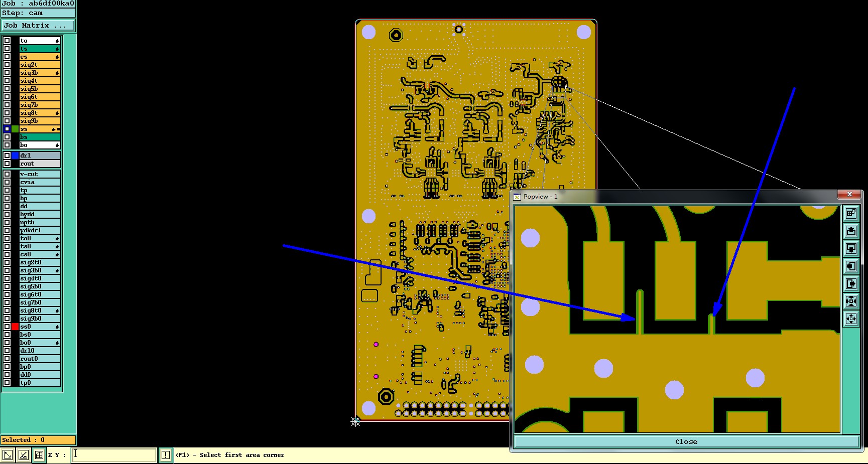Select layer bp0 in the layer list

[40, 367]
